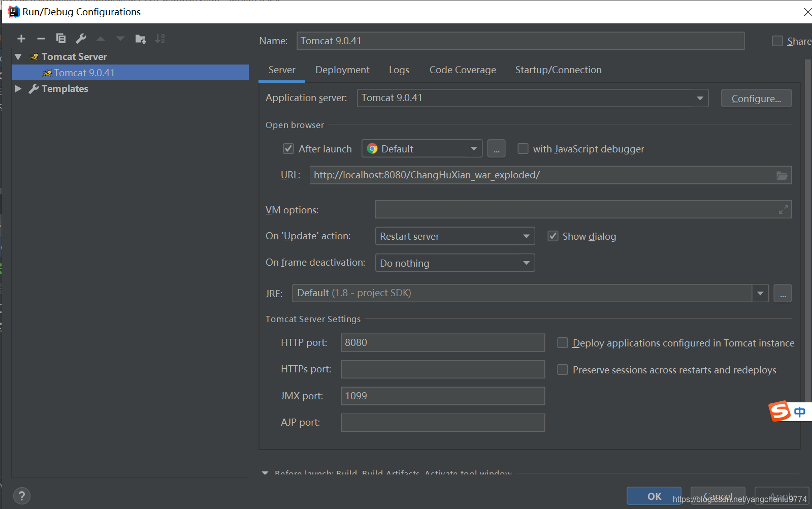Open the On frame deactivation dropdown
812x509 pixels.
[x=455, y=263]
